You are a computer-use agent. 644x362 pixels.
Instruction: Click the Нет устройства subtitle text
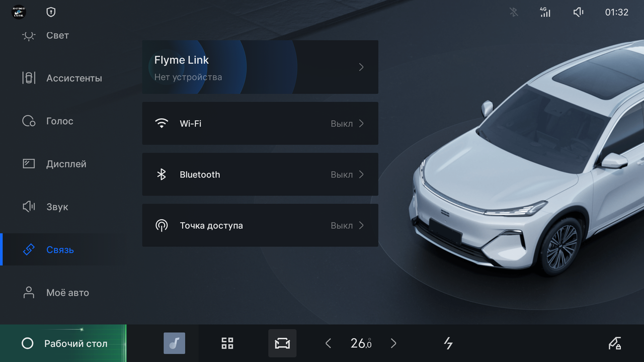[x=188, y=77]
